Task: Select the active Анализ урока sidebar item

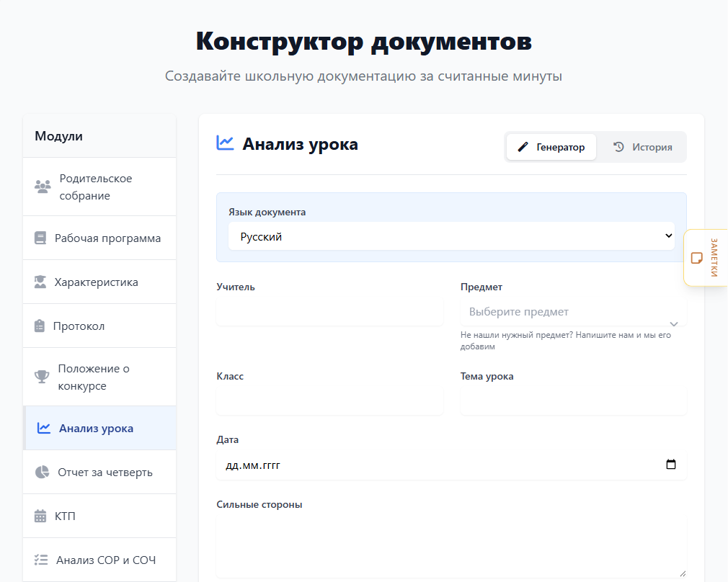Action: tap(99, 428)
